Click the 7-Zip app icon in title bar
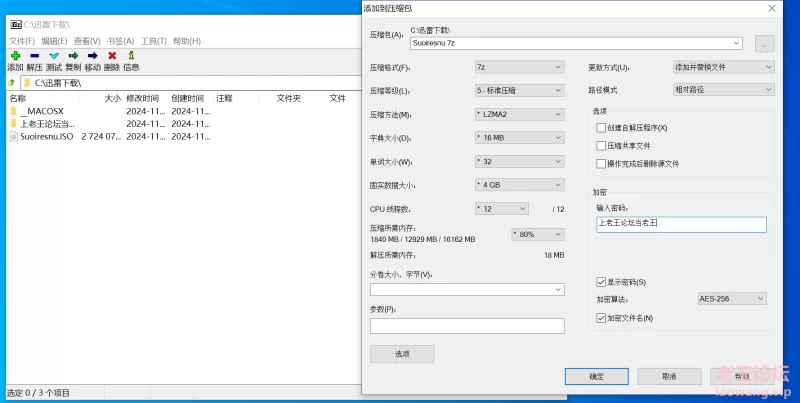Image resolution: width=800 pixels, height=403 pixels. pyautogui.click(x=16, y=24)
